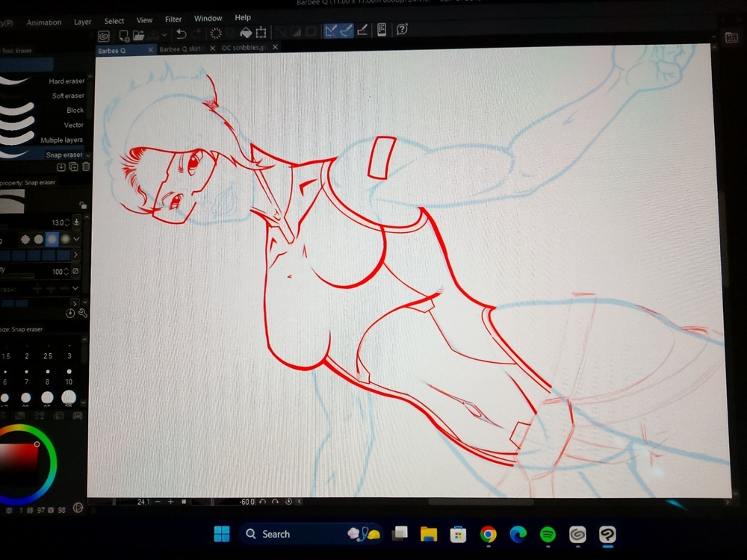Click the Undo arrow in the command bar
The image size is (747, 560).
click(x=182, y=34)
